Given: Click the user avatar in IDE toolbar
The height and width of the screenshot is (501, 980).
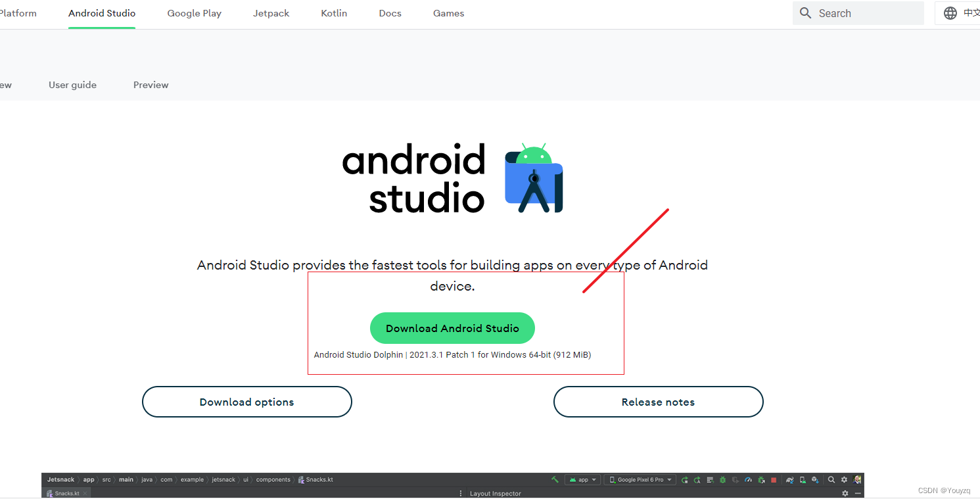Looking at the screenshot, I should coord(857,480).
